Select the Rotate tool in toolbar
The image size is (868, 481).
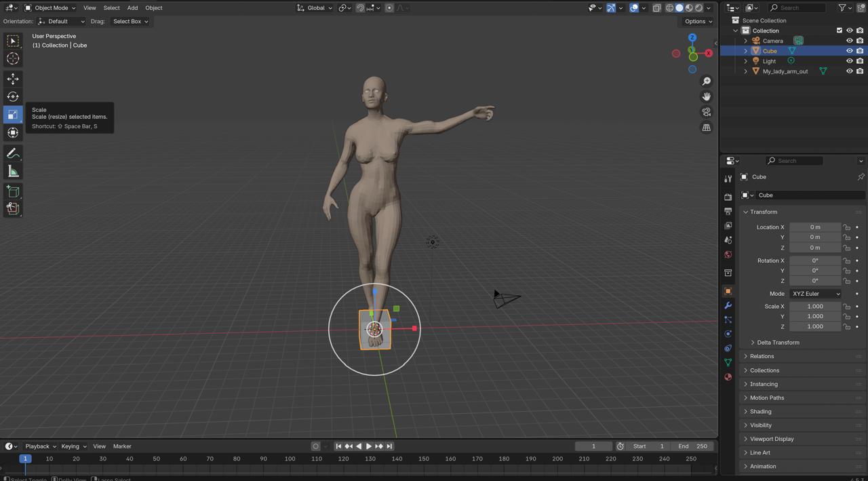(x=13, y=96)
